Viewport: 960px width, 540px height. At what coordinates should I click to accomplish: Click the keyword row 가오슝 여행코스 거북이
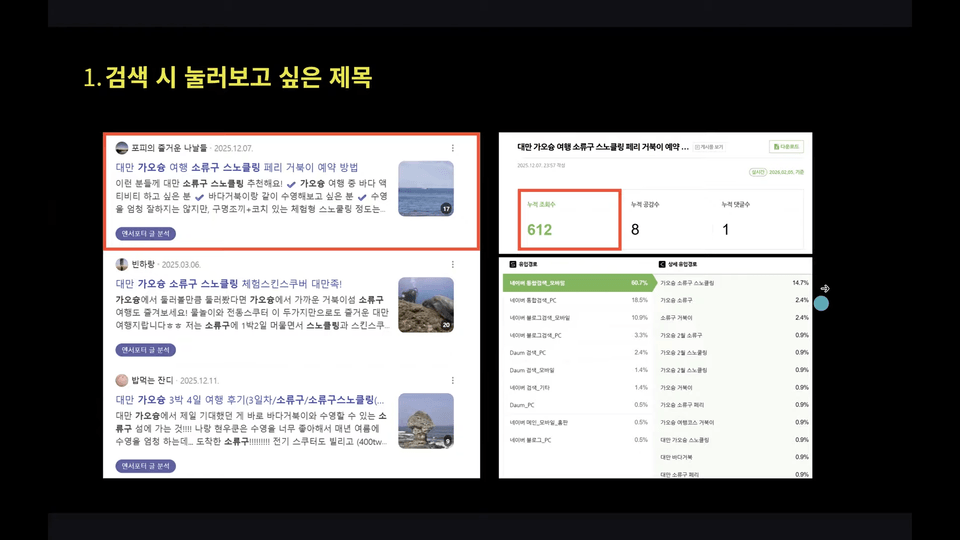(x=734, y=422)
